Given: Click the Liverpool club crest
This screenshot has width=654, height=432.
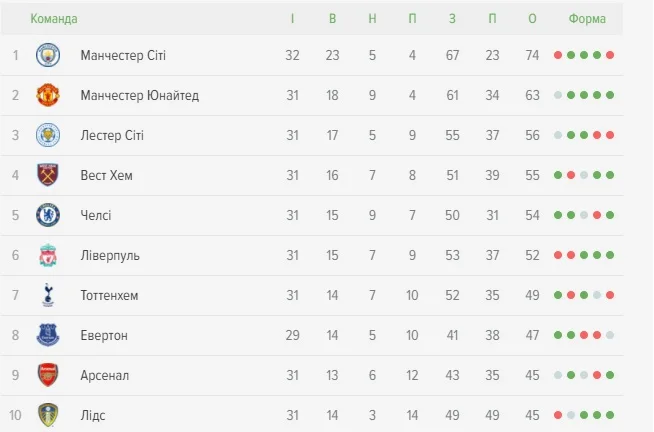Looking at the screenshot, I should coord(48,255).
